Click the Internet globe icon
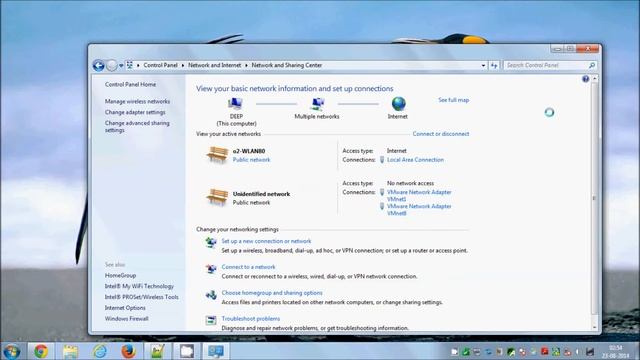The width and height of the screenshot is (640, 360). click(398, 104)
